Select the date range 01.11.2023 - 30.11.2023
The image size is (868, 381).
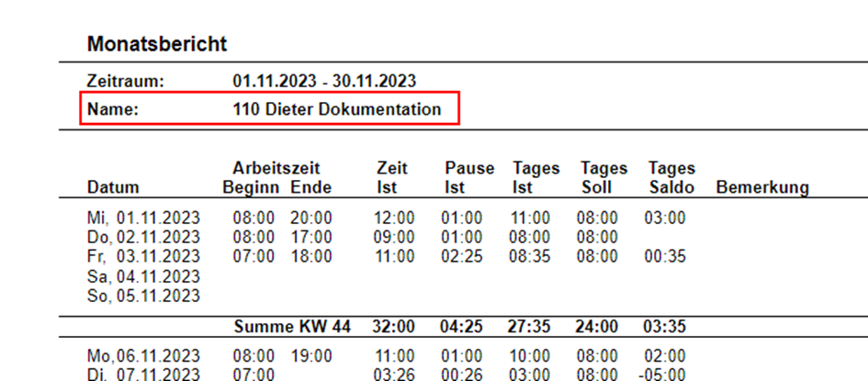point(324,82)
